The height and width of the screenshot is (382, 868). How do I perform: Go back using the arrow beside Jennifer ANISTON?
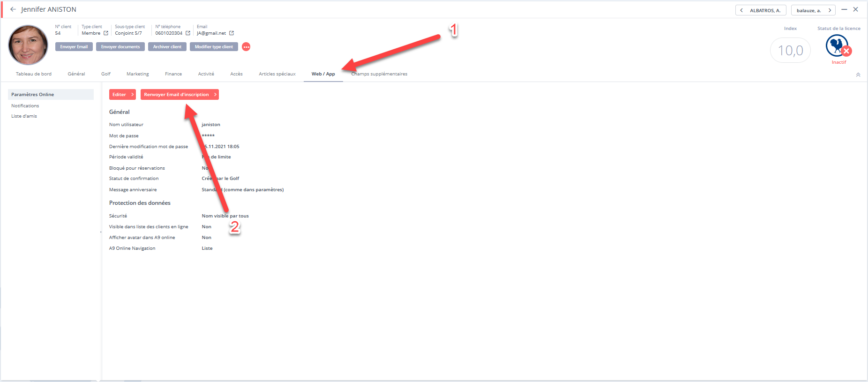(x=13, y=9)
